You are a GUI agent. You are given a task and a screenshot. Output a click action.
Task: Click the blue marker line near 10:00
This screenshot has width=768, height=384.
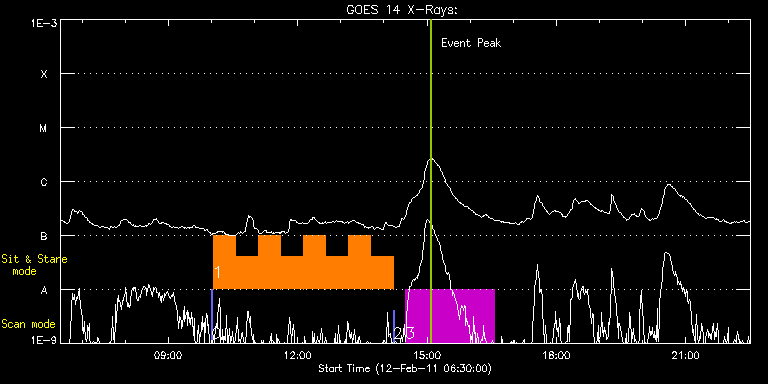tap(212, 316)
